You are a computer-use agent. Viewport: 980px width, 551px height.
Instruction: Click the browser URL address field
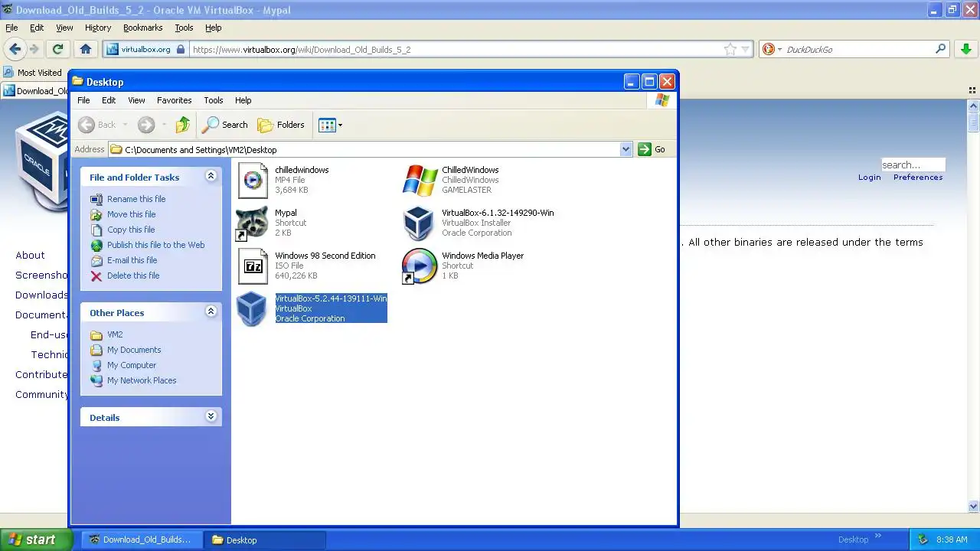[456, 49]
